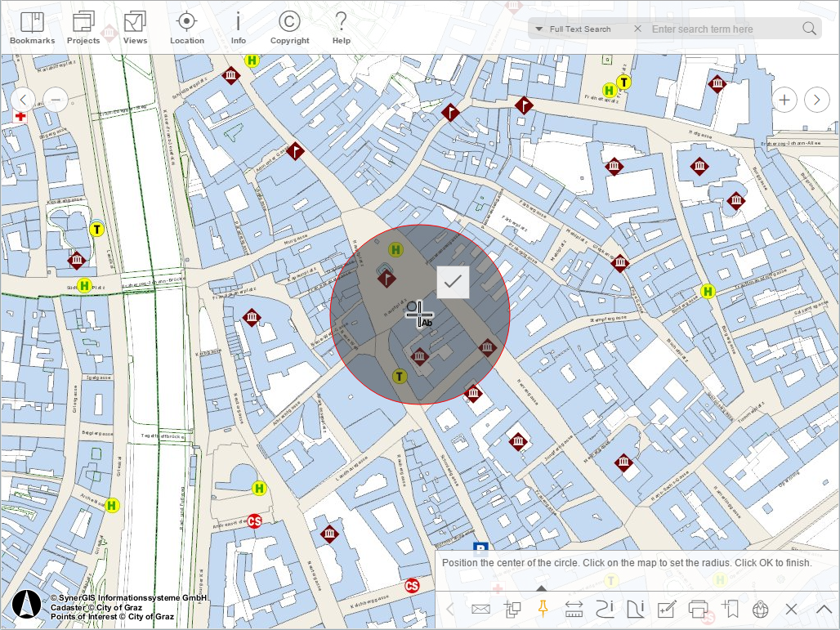This screenshot has height=630, width=840.
Task: Confirm the circle with the OK checkmark
Action: click(x=454, y=283)
